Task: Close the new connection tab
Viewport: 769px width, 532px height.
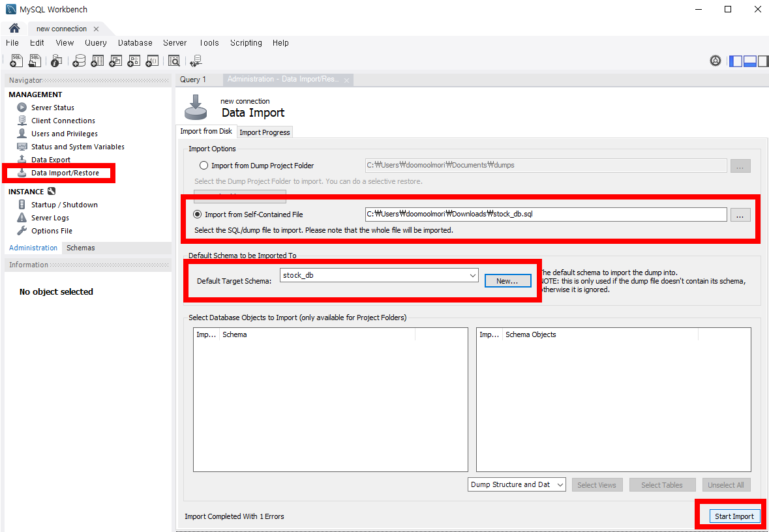Action: 96,29
